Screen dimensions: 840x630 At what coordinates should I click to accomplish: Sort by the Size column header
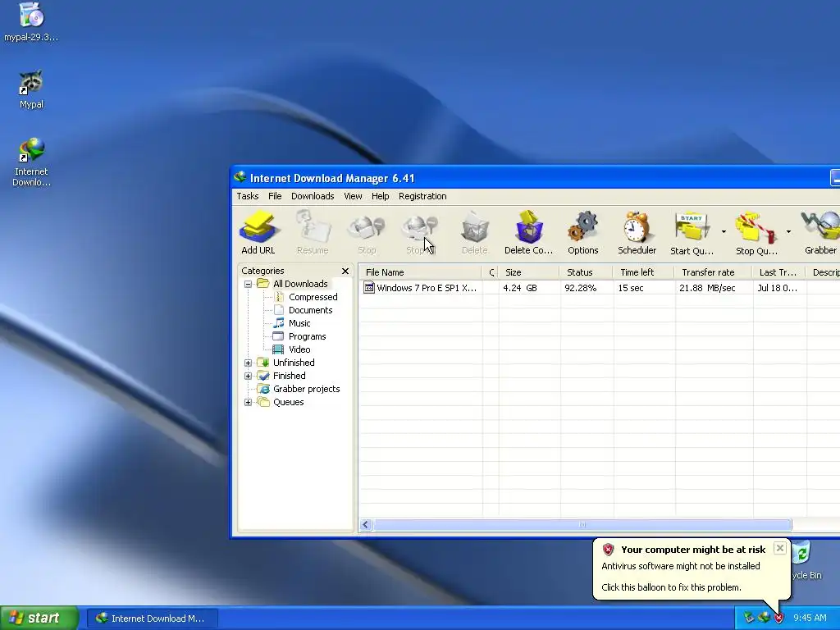coord(529,272)
